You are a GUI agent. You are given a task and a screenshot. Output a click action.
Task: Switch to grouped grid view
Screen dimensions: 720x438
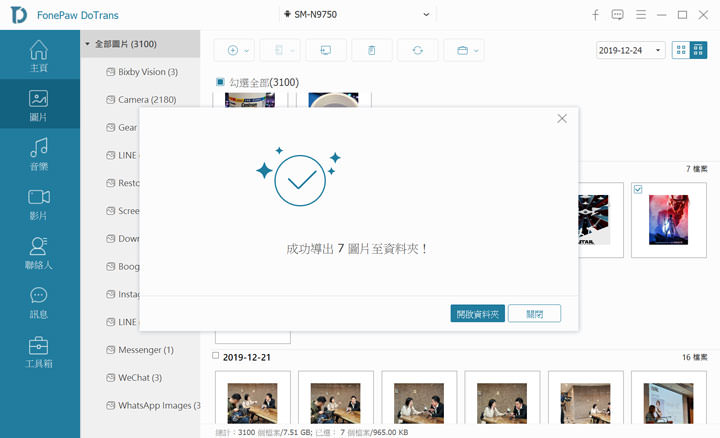coord(698,50)
